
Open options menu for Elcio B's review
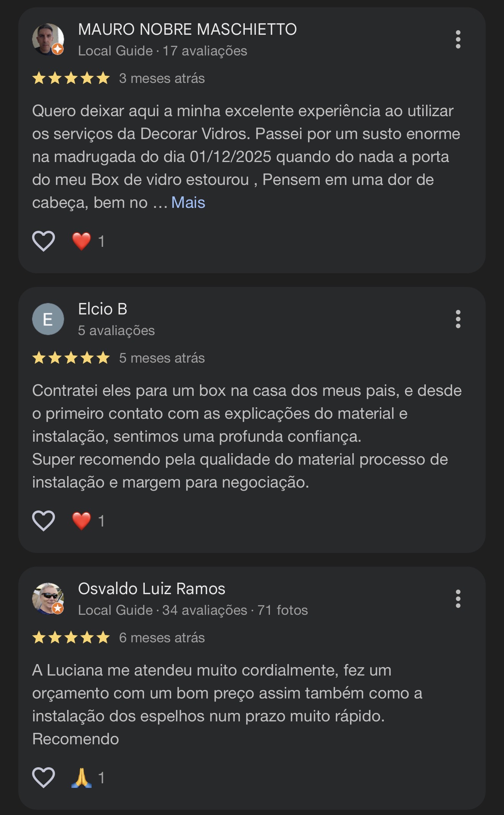point(458,319)
